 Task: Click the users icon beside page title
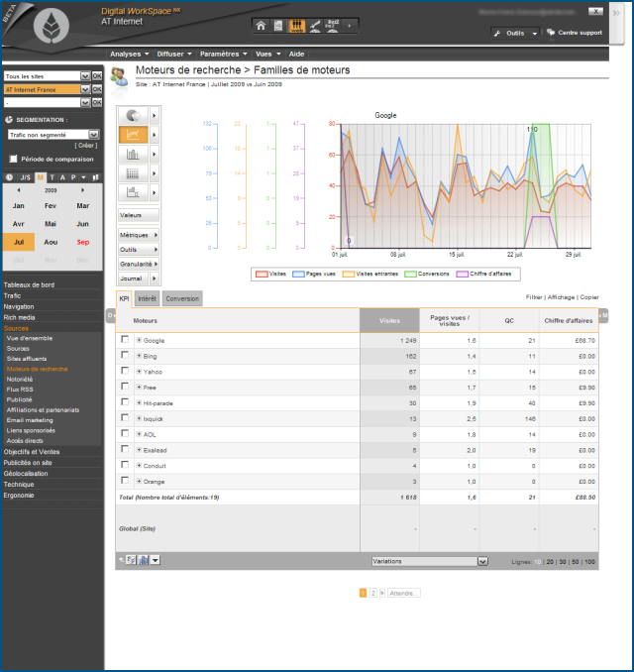pos(120,77)
